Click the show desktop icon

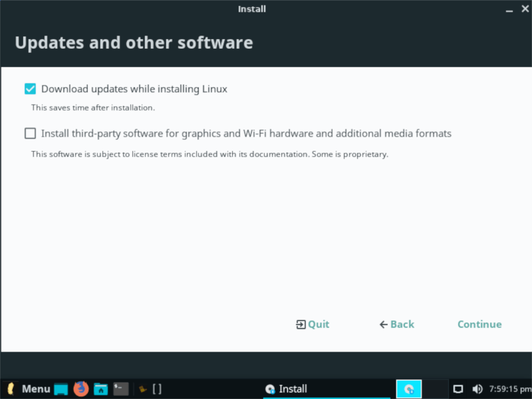click(60, 389)
